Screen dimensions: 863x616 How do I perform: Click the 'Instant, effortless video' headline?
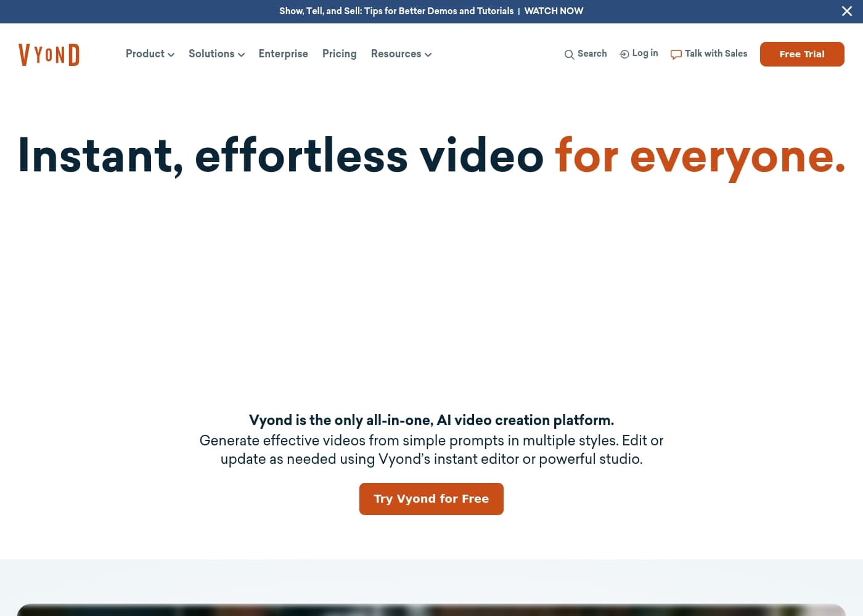[280, 156]
